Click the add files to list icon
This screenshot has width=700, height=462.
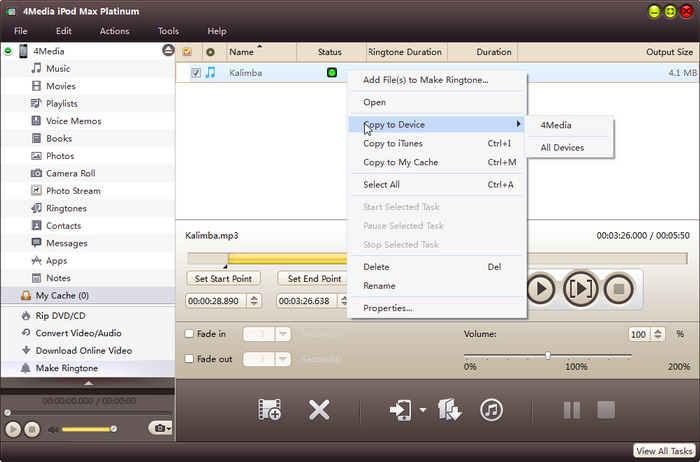coord(269,409)
